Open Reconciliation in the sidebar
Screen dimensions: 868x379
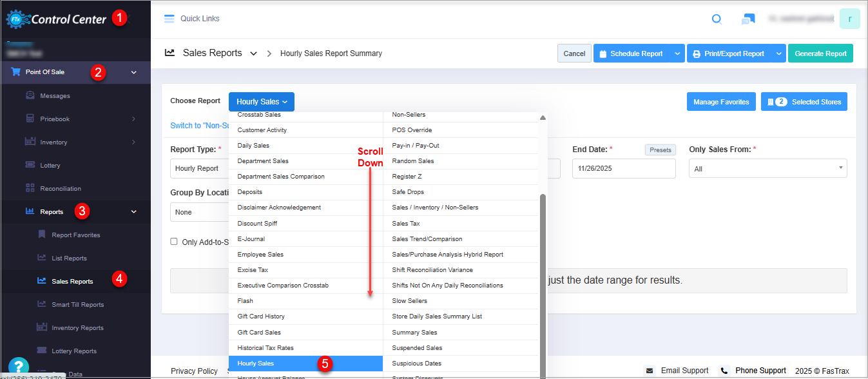60,189
